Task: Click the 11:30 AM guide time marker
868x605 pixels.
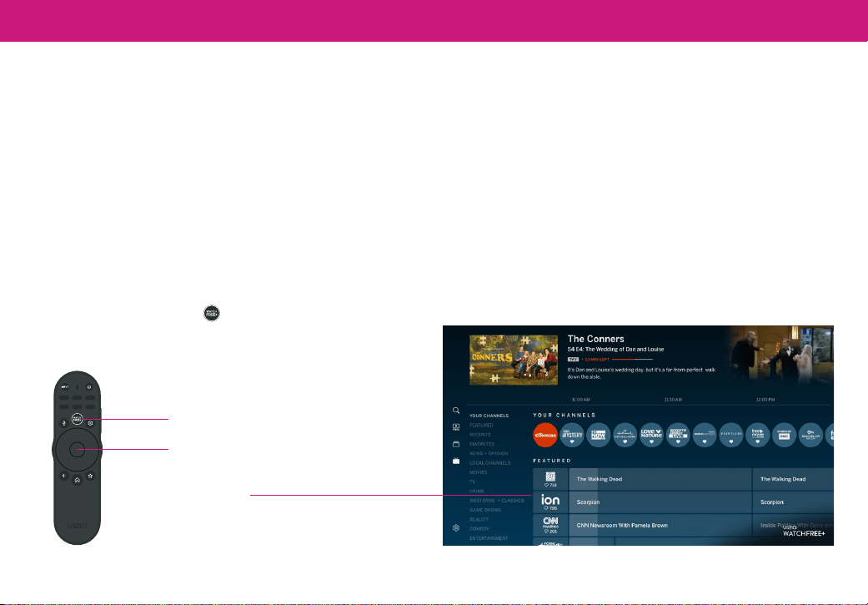Action: click(673, 400)
